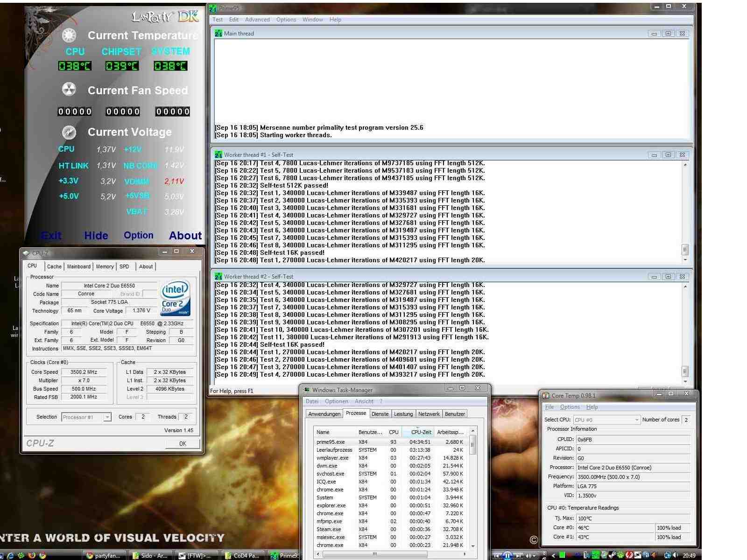The height and width of the screenshot is (560, 747).
Task: Click the OK button in CPU-Z
Action: [183, 443]
